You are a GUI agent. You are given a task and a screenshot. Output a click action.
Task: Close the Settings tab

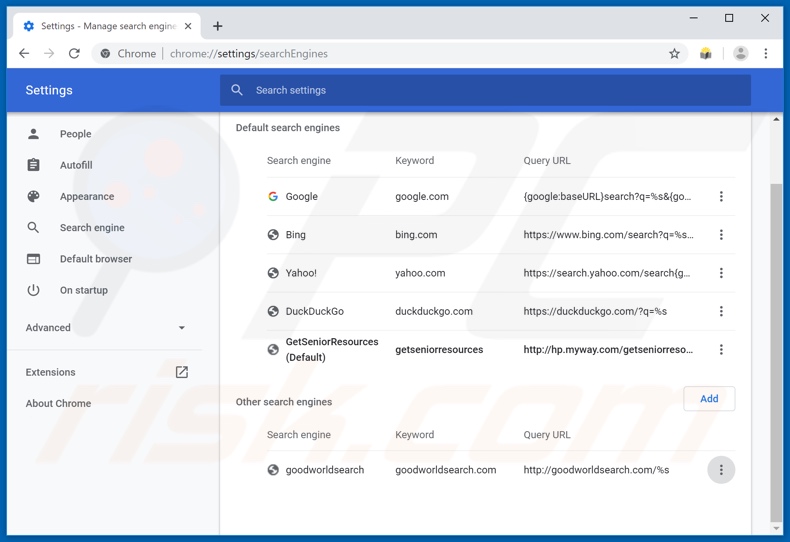188,26
